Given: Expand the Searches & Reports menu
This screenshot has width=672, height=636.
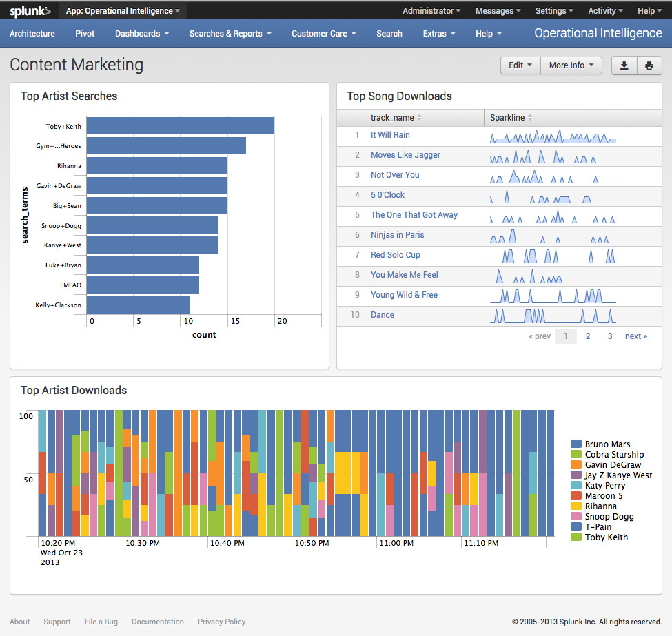Looking at the screenshot, I should coord(230,34).
